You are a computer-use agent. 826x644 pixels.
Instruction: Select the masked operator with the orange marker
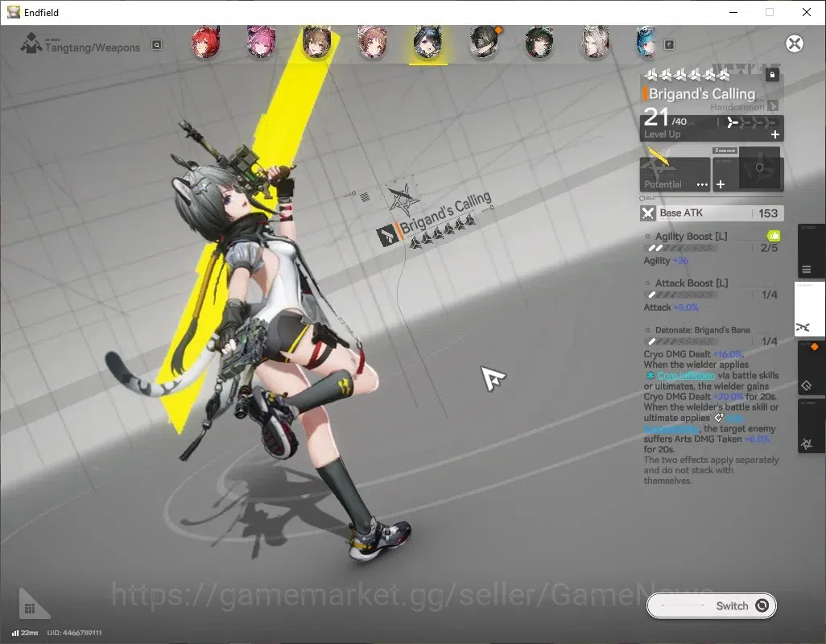484,42
